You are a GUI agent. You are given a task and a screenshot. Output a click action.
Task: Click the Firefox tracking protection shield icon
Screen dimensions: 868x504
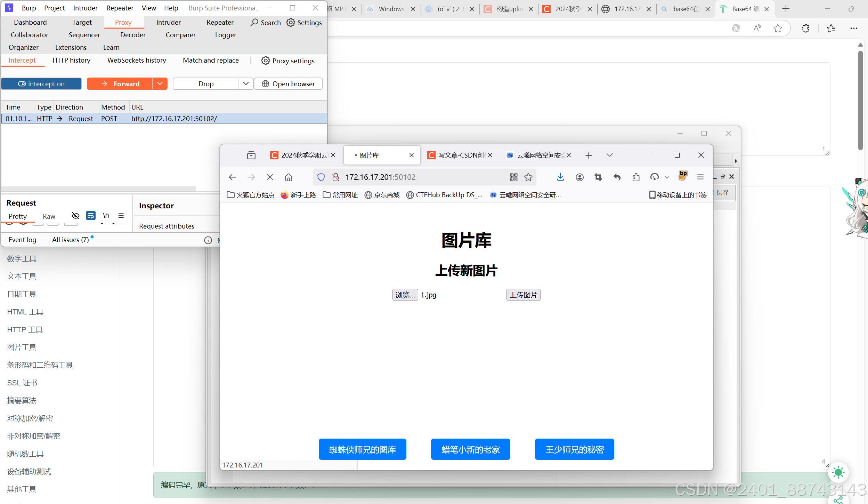[321, 177]
